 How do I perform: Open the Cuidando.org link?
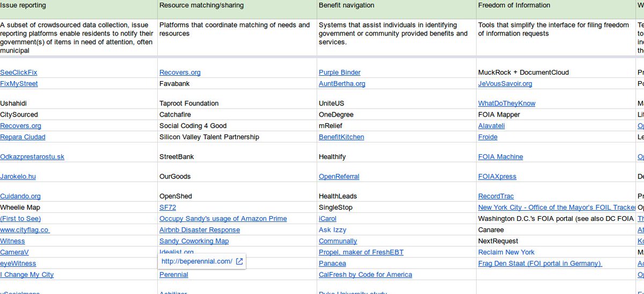pos(20,196)
